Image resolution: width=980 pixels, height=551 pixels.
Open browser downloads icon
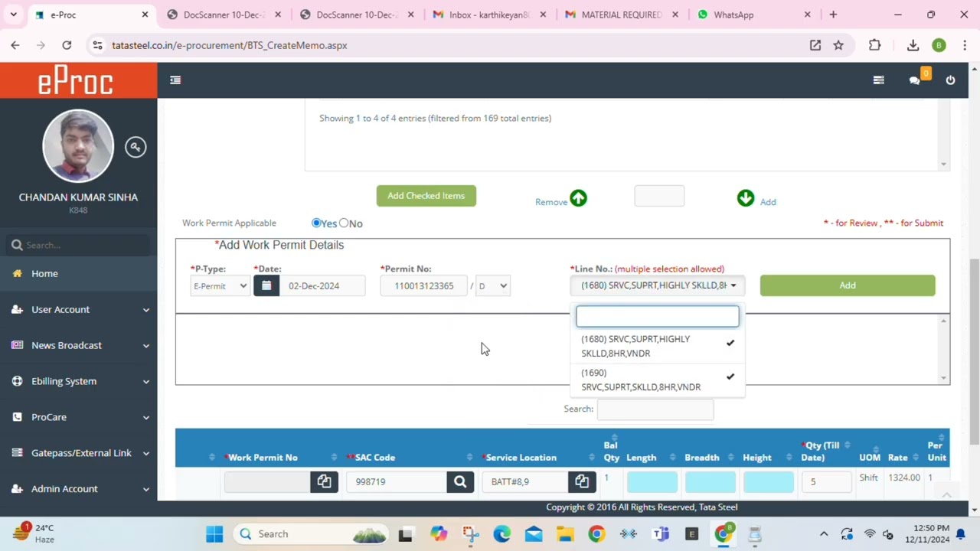[x=913, y=45]
